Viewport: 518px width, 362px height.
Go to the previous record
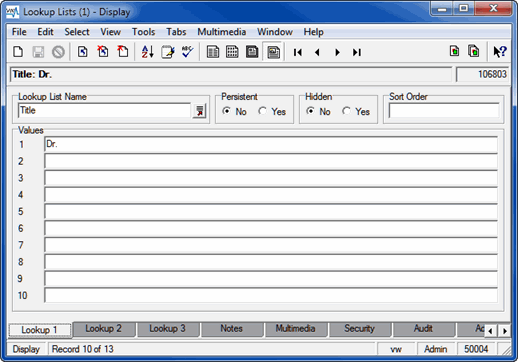pyautogui.click(x=317, y=52)
